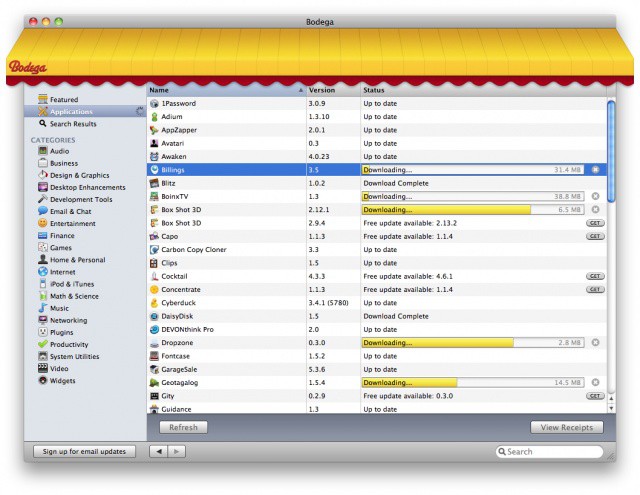Open Search Results in sidebar
The image size is (640, 495).
pos(72,124)
